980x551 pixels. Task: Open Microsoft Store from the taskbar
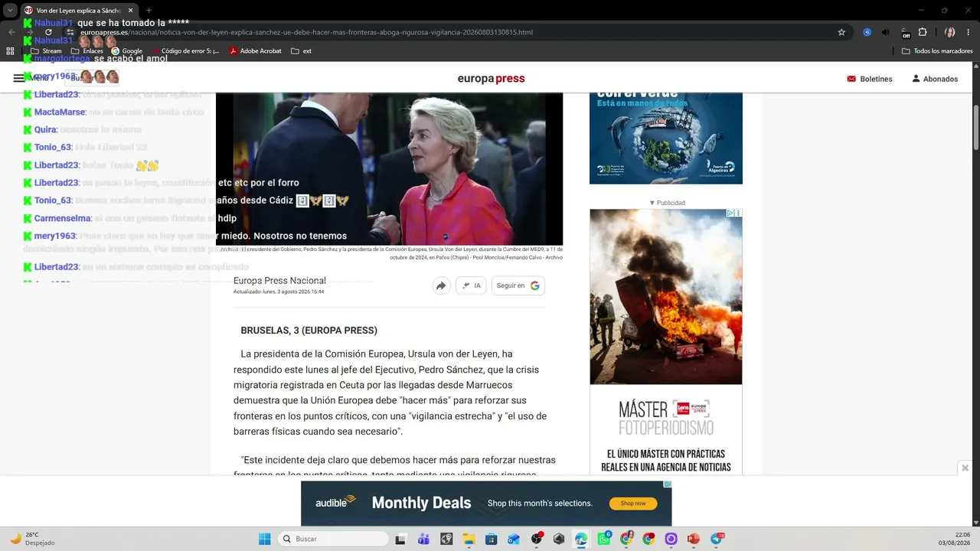tap(492, 539)
